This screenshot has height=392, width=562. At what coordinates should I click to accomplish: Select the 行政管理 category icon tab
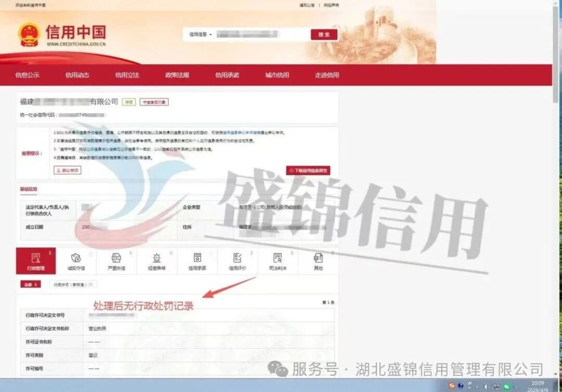[x=36, y=261]
